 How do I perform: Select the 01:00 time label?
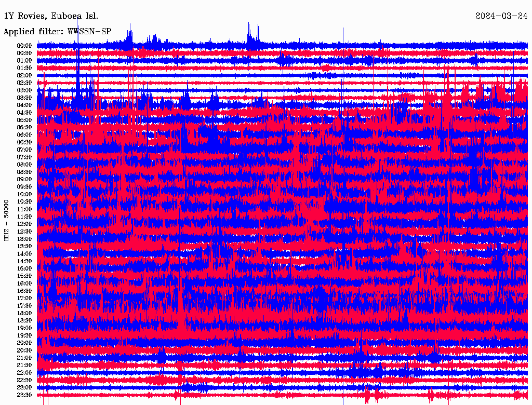pos(24,60)
